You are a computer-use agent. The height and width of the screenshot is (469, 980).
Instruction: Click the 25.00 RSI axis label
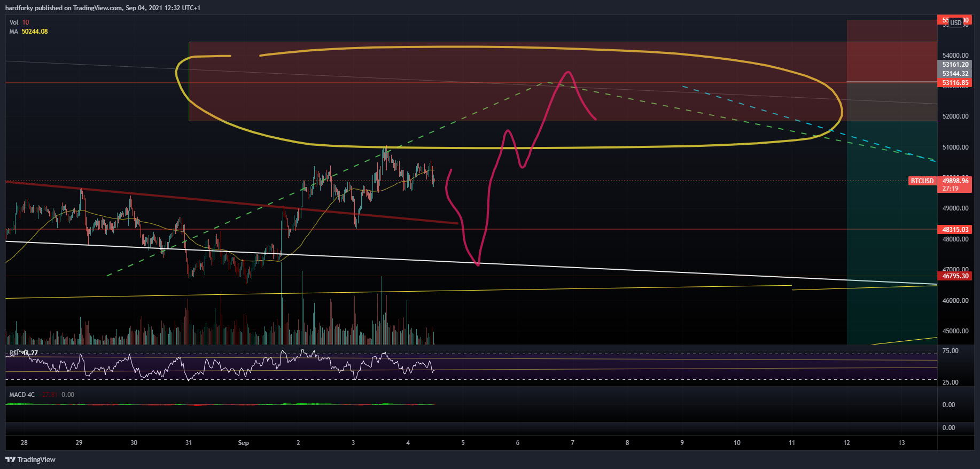[x=950, y=382]
